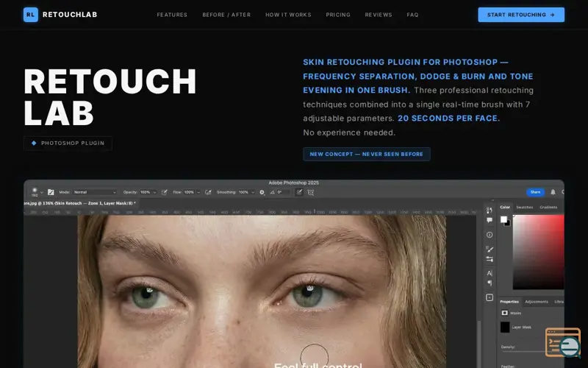Viewport: 588px width, 368px height.
Task: Open symmetry paint butterfly icon
Action: coord(310,192)
